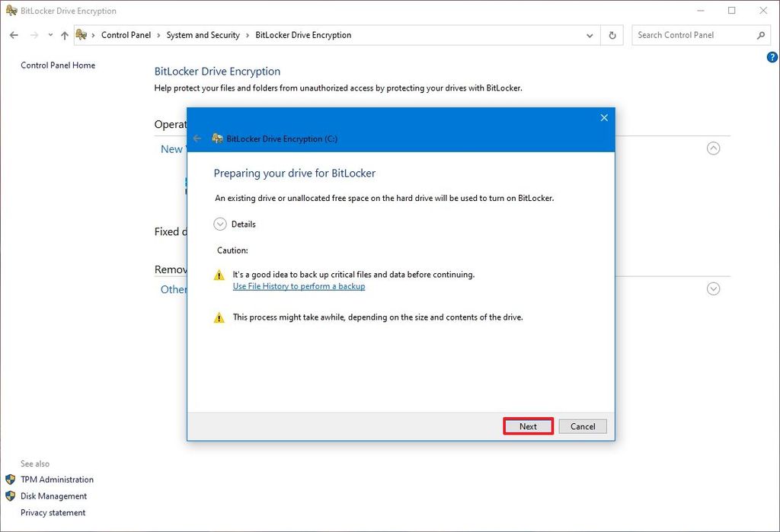This screenshot has height=532, width=780.
Task: Open Use File History to perform a backup
Action: pyautogui.click(x=299, y=285)
